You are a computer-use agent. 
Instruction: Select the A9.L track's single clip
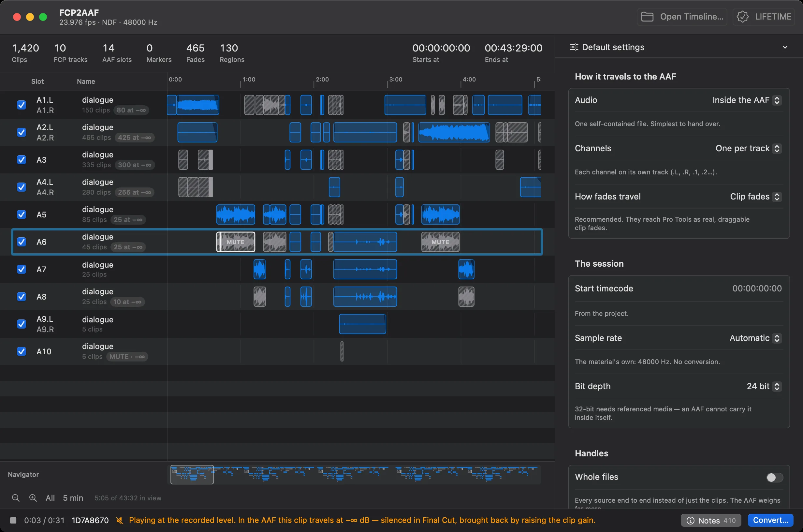[362, 324]
